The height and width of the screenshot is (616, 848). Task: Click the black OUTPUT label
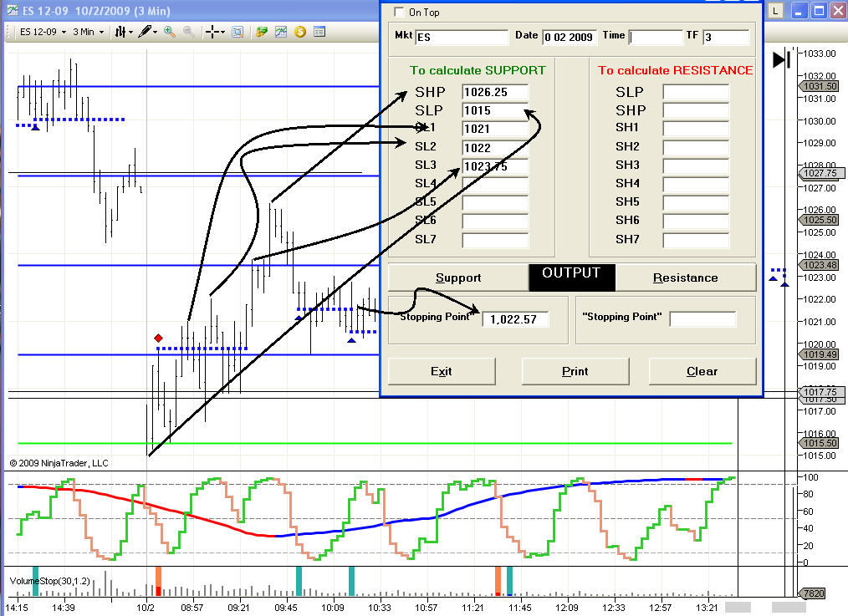(x=572, y=277)
